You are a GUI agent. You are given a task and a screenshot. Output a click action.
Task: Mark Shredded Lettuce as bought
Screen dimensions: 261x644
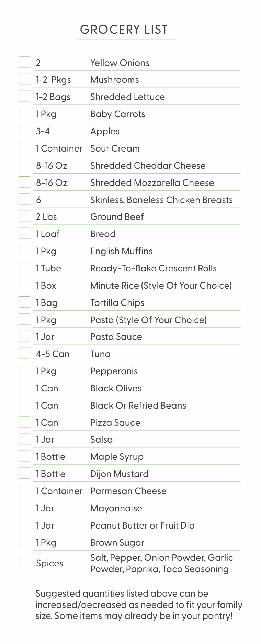[x=24, y=96]
